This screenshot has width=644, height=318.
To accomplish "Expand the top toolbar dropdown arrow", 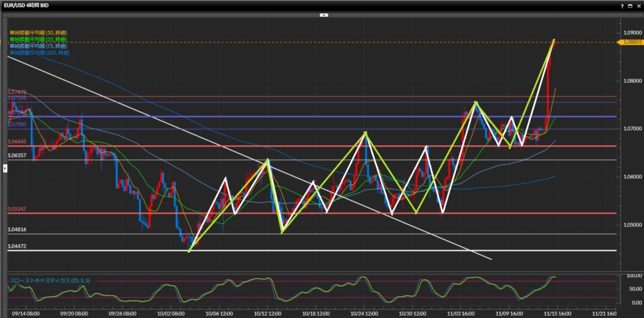I will click(323, 14).
